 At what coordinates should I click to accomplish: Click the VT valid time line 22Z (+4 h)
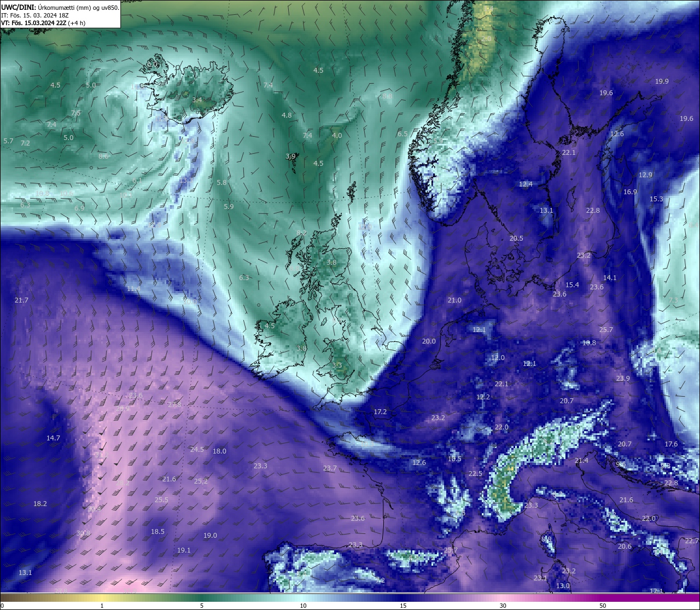pos(43,23)
